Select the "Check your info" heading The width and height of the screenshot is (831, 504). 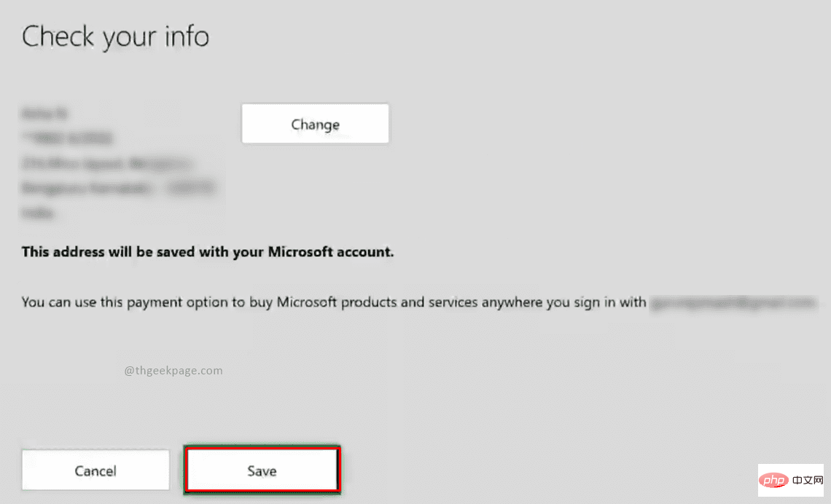115,36
